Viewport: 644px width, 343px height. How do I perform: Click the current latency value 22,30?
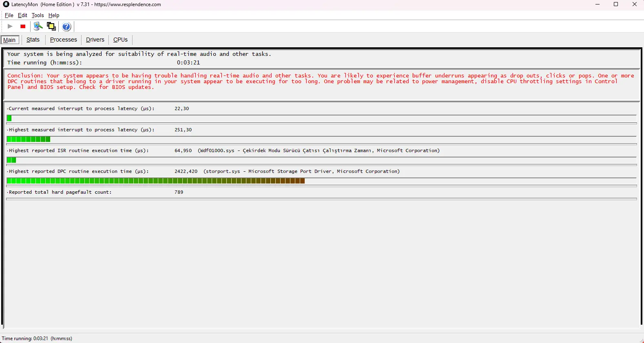click(x=181, y=108)
